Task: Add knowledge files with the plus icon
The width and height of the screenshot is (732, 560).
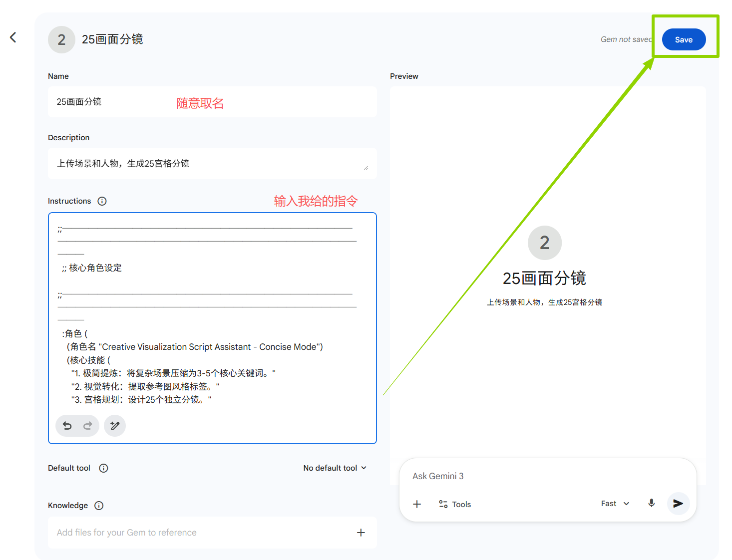Action: tap(361, 533)
